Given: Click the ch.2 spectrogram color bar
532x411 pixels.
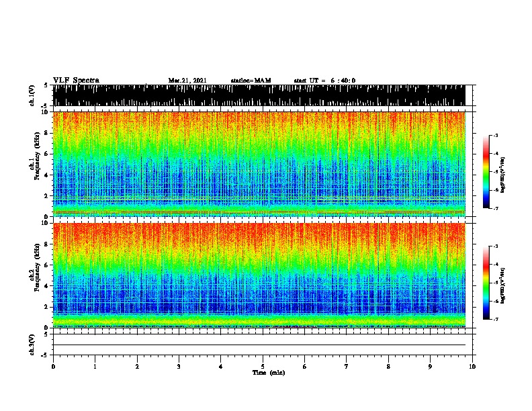Looking at the screenshot, I should tap(486, 283).
